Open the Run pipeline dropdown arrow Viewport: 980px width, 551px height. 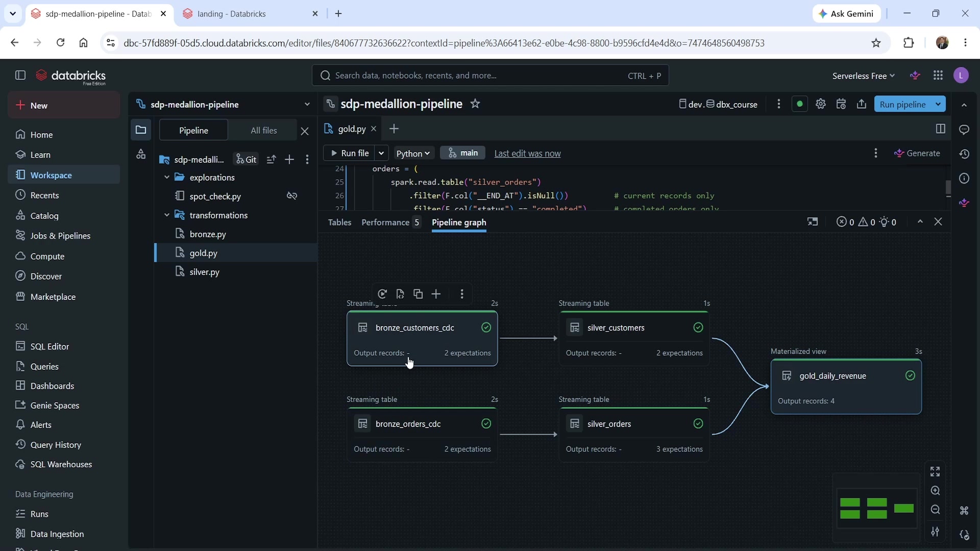(938, 104)
